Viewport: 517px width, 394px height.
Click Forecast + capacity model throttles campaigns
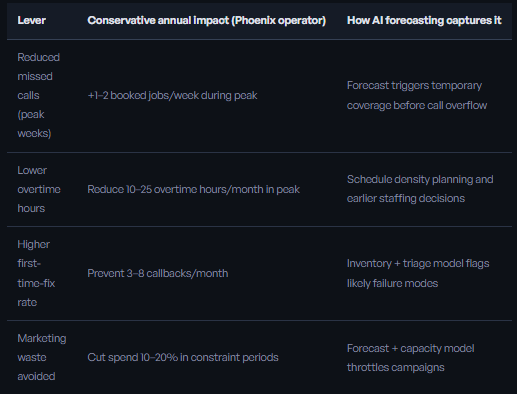(411, 358)
